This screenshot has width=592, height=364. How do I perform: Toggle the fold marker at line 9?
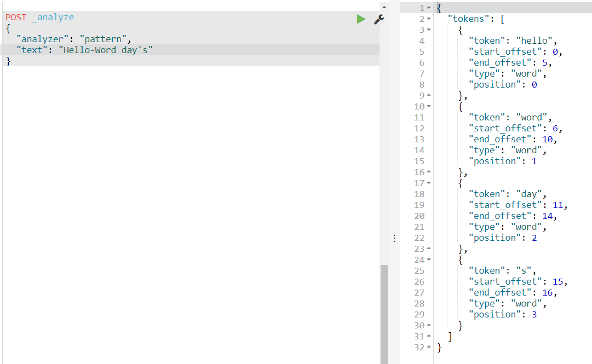(429, 95)
